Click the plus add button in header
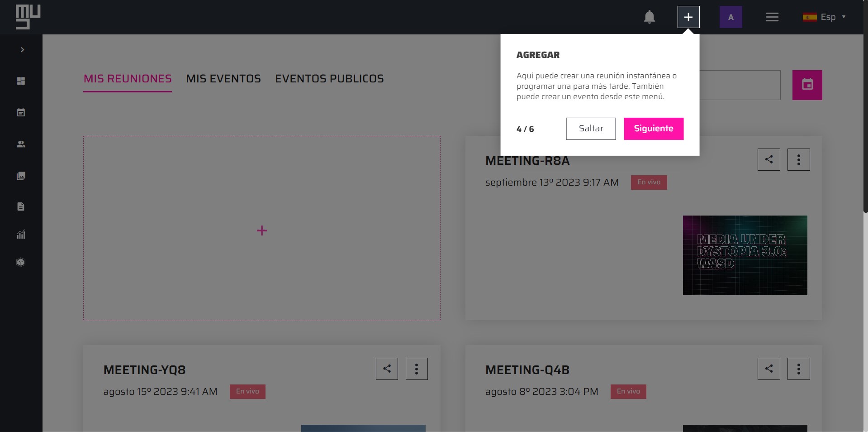The width and height of the screenshot is (868, 432). click(688, 17)
